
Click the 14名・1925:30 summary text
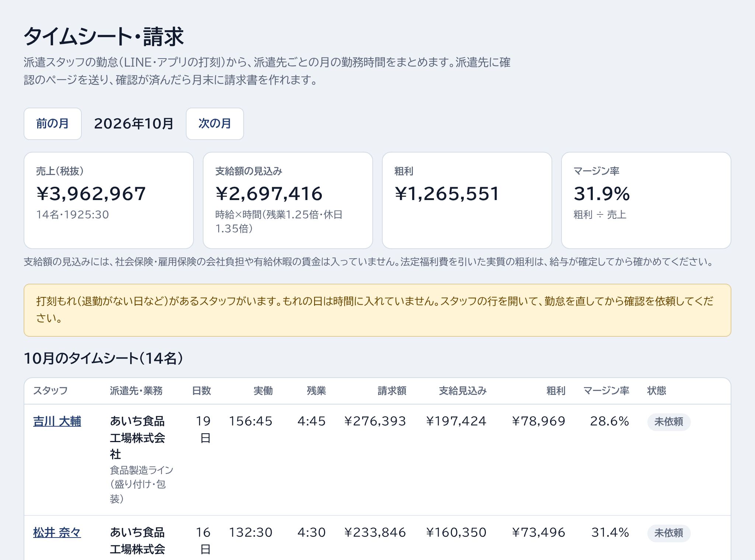73,215
